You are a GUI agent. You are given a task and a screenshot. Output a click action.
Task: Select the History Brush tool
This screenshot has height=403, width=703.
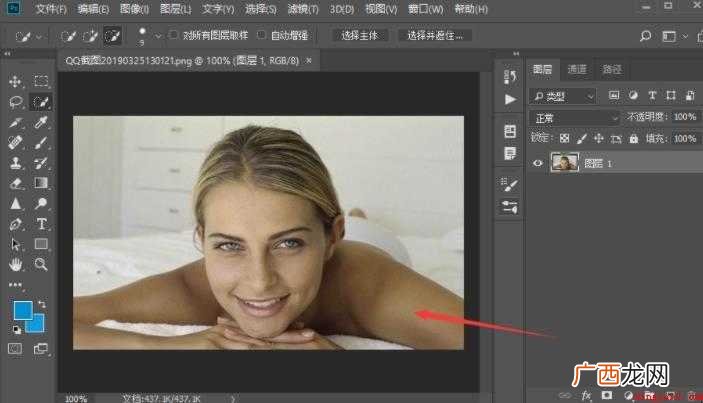point(41,163)
